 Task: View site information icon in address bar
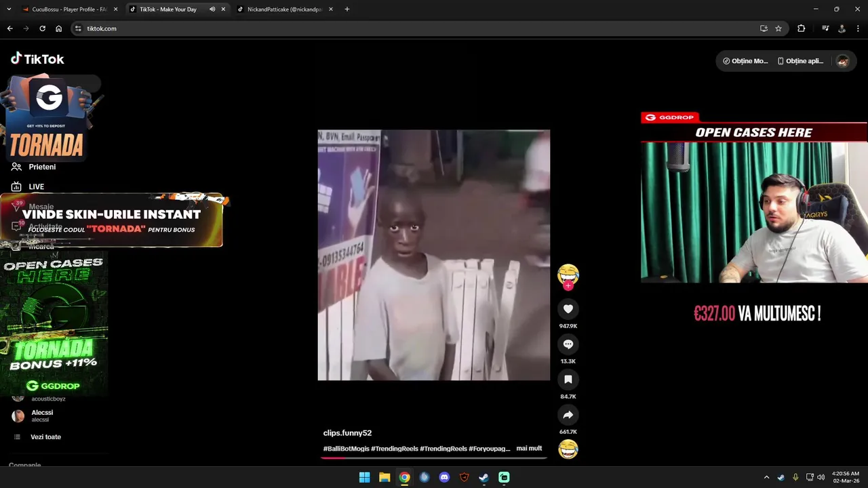point(78,28)
